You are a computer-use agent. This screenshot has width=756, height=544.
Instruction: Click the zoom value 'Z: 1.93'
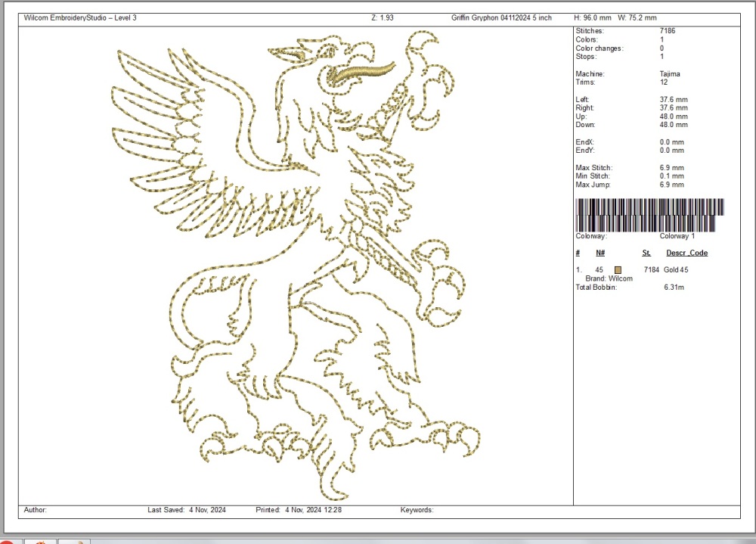click(x=383, y=18)
